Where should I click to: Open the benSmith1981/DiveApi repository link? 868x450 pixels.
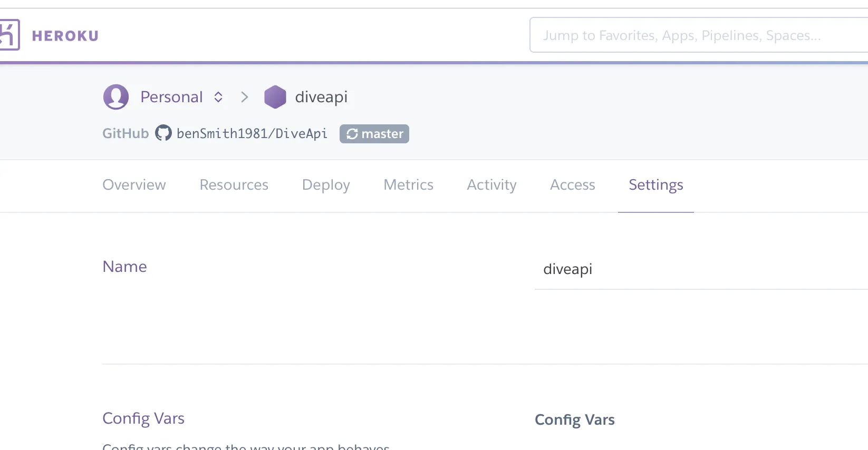pos(252,133)
